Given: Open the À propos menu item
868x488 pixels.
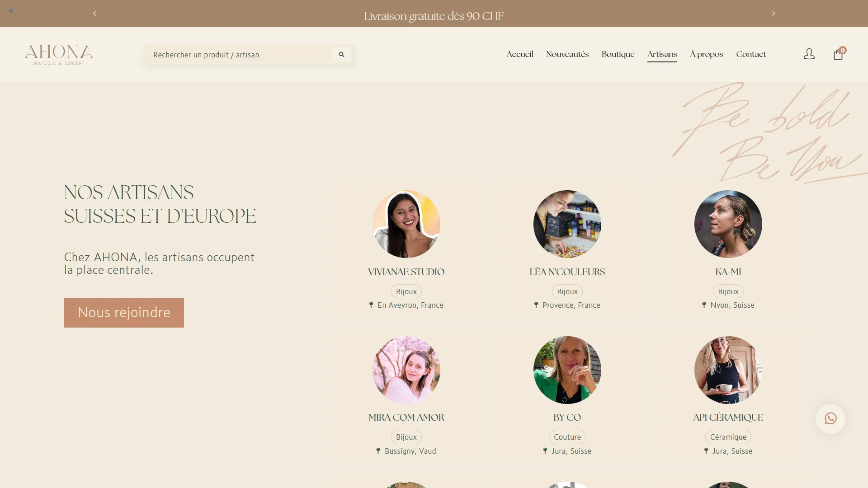Looking at the screenshot, I should [707, 54].
